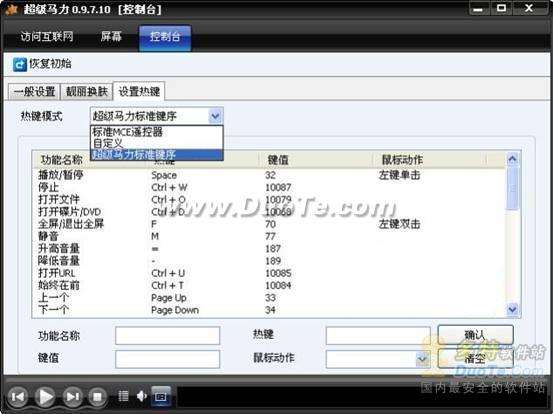Close the 超级马力 window
The image size is (553, 414).
click(x=529, y=8)
